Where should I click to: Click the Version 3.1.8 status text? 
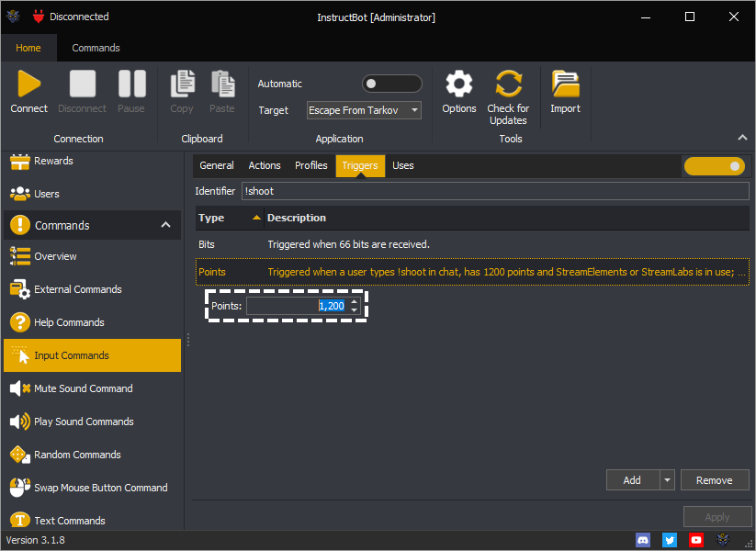point(35,540)
